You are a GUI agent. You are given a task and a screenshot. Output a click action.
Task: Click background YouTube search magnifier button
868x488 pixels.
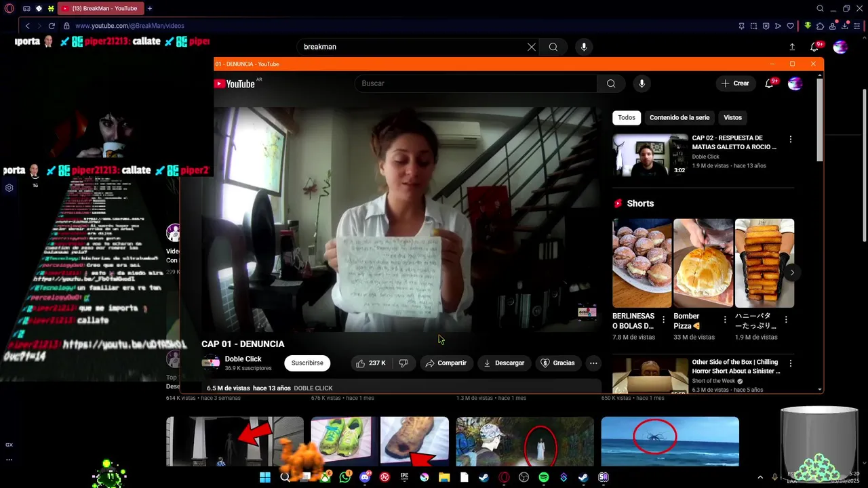click(x=553, y=47)
